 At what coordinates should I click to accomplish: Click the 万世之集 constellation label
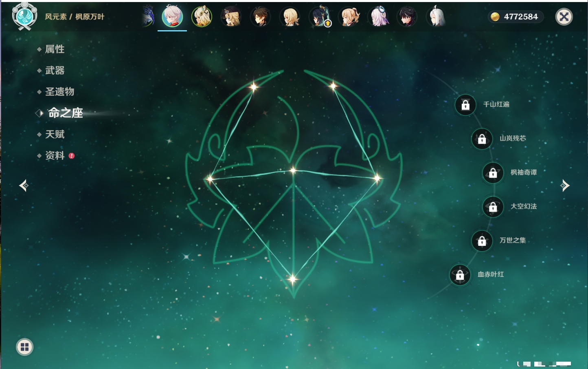[513, 240]
